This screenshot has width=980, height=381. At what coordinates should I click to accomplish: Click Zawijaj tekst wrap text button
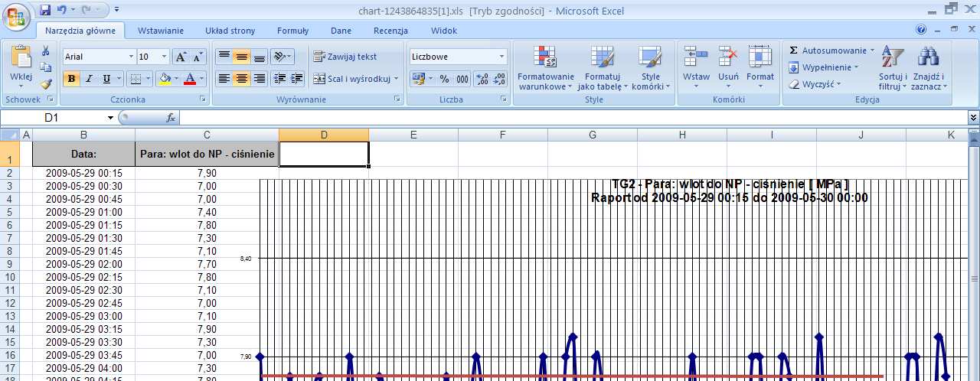point(345,57)
